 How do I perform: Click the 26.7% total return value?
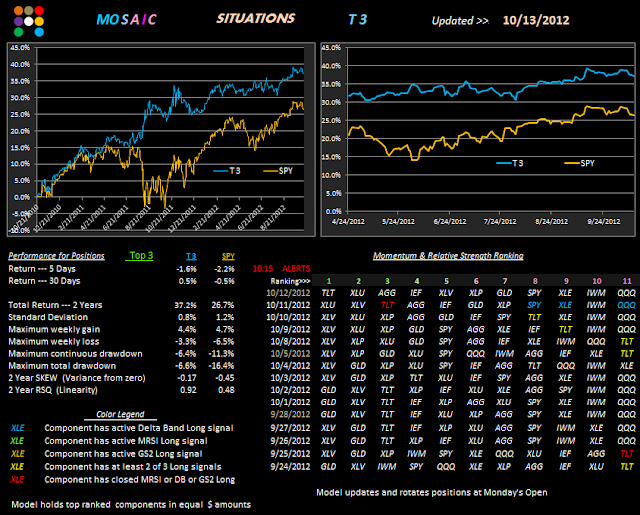223,305
